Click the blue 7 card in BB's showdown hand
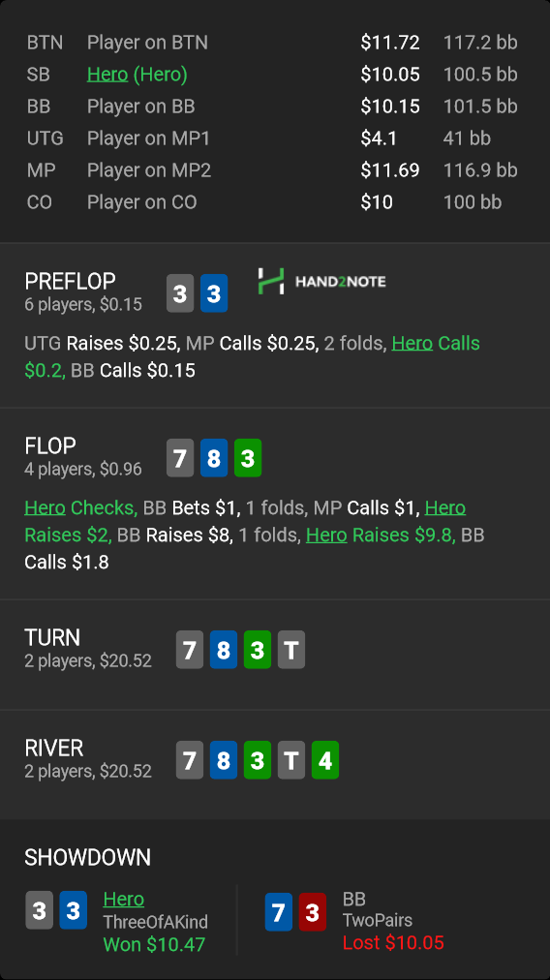The width and height of the screenshot is (550, 980). click(x=279, y=912)
